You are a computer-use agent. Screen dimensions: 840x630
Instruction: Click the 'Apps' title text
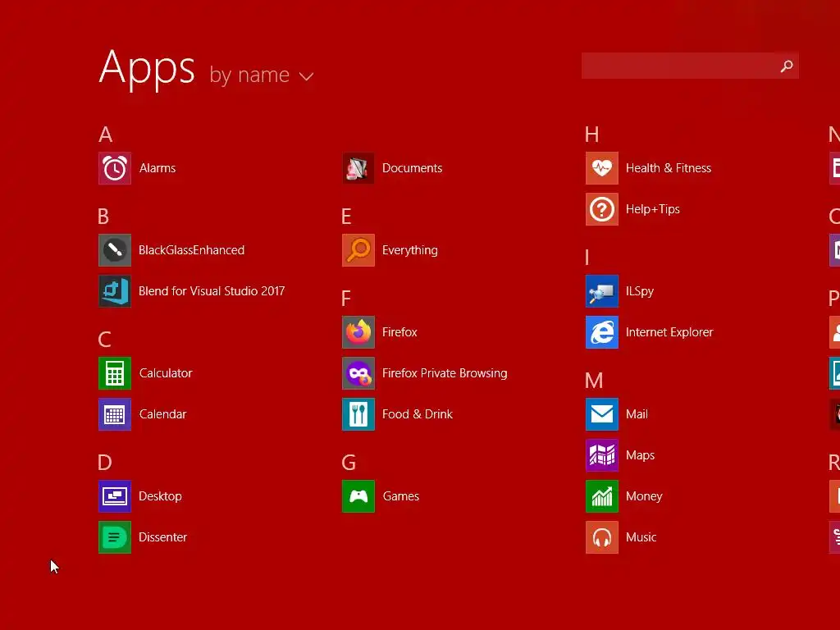coord(147,70)
